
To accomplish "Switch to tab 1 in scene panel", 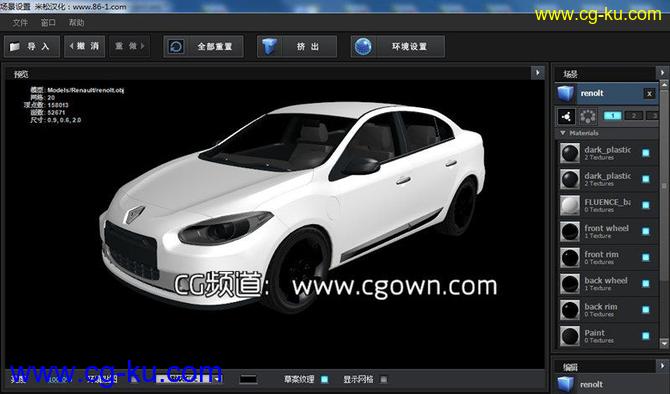I will pyautogui.click(x=612, y=116).
